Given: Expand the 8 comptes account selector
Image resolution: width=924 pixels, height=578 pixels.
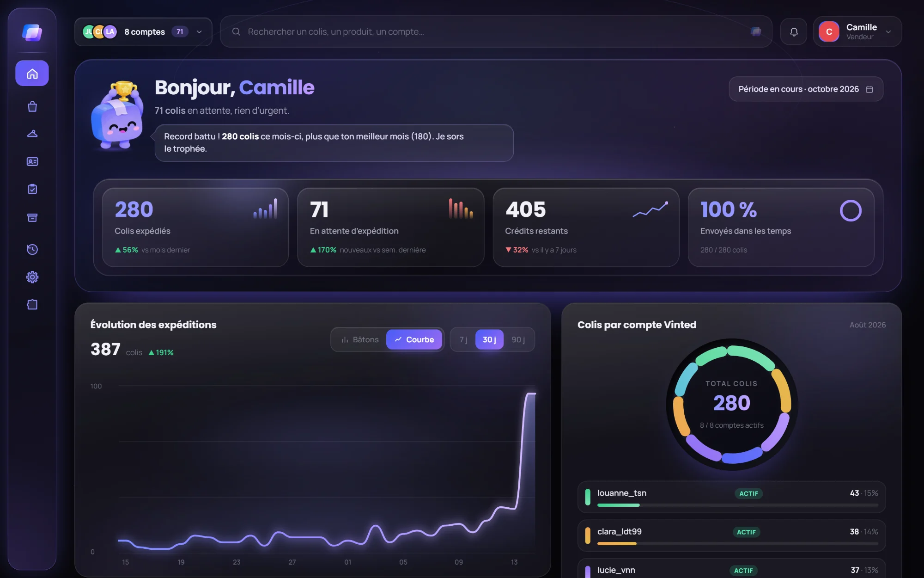Looking at the screenshot, I should [143, 32].
